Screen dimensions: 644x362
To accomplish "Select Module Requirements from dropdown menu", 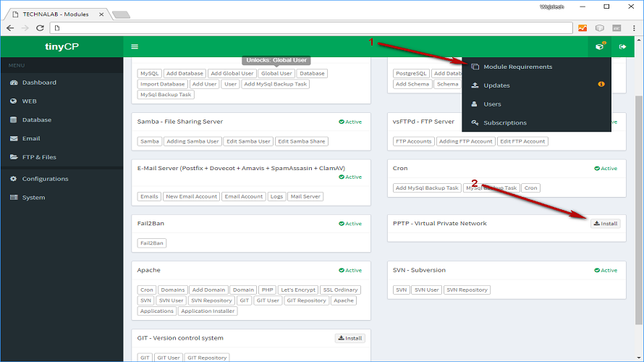I will point(517,67).
